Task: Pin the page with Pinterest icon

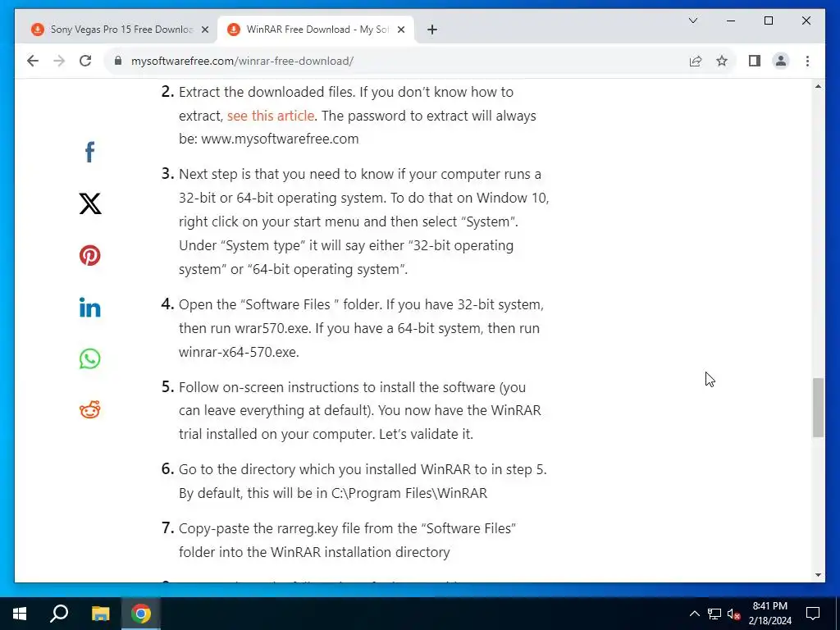Action: 90,255
